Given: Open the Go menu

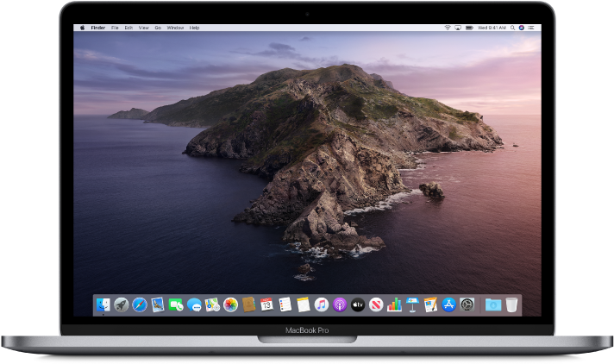Looking at the screenshot, I should click(x=158, y=28).
